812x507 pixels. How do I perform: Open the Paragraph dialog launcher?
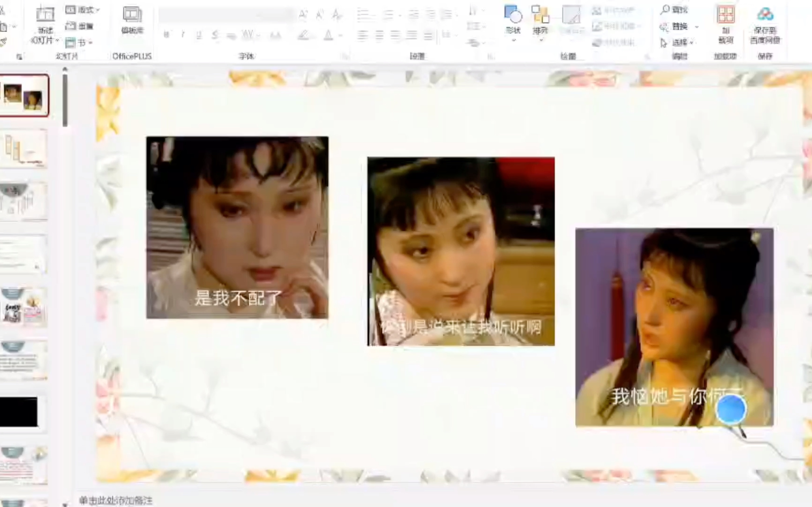pos(491,56)
